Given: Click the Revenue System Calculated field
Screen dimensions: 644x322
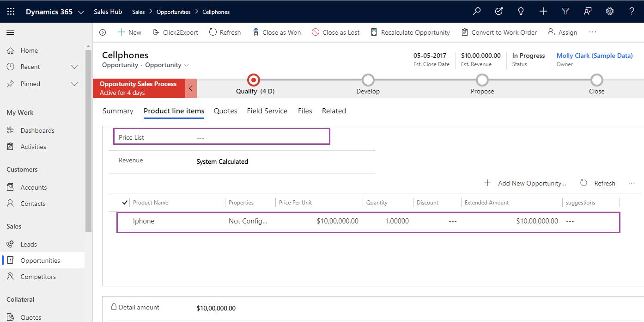Looking at the screenshot, I should point(222,161).
